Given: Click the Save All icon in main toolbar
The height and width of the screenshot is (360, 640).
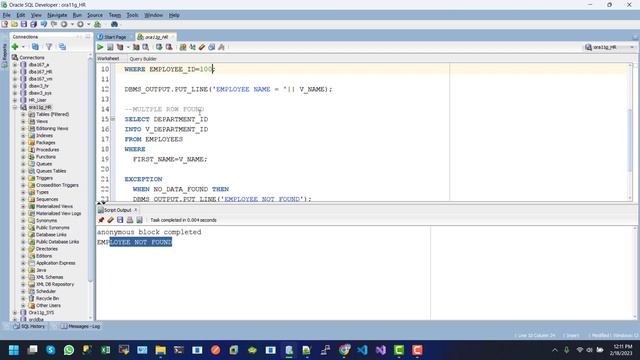Looking at the screenshot, I should pos(33,24).
